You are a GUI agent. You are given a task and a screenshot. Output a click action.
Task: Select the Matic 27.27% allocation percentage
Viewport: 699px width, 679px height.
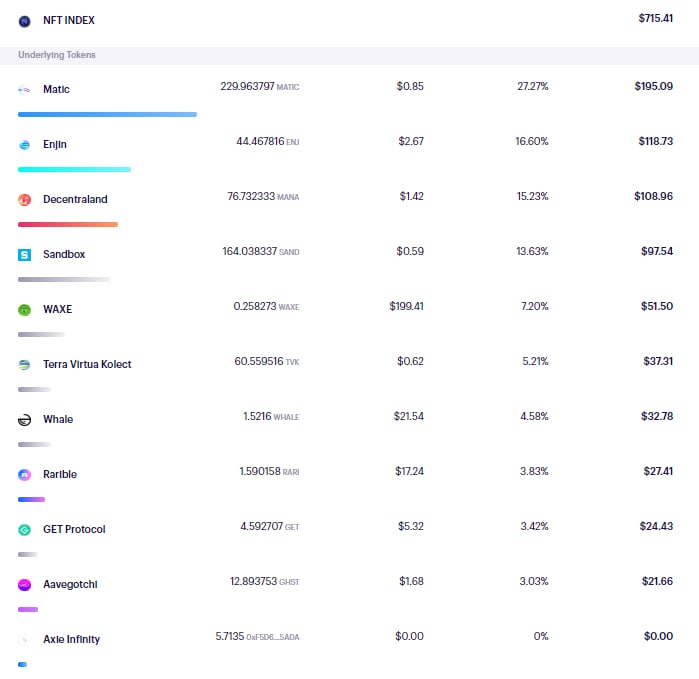533,86
